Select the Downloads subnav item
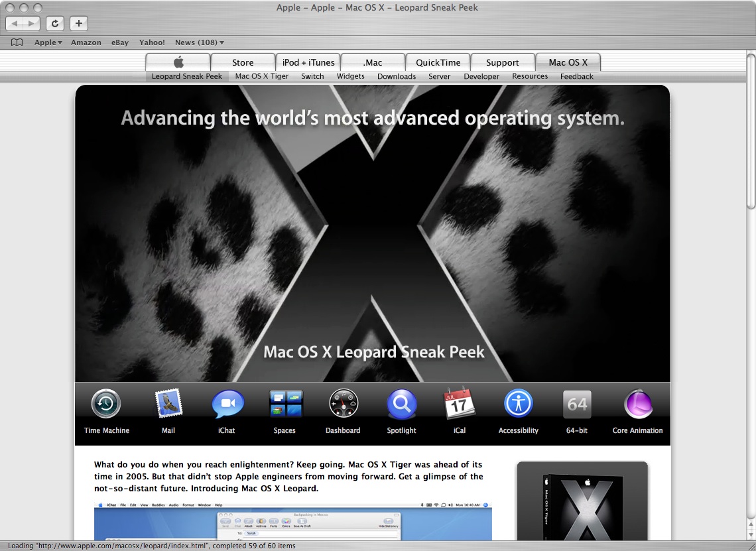Viewport: 756px width, 551px height. pyautogui.click(x=397, y=76)
